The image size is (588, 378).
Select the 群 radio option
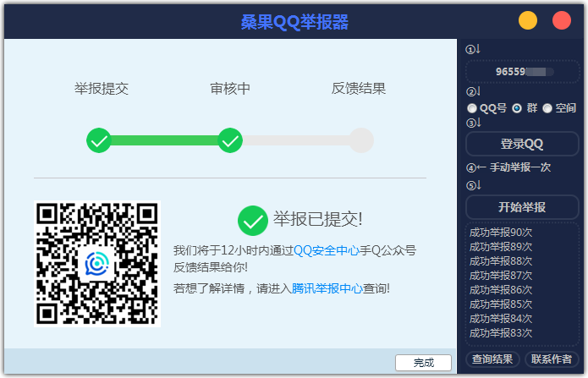click(517, 108)
